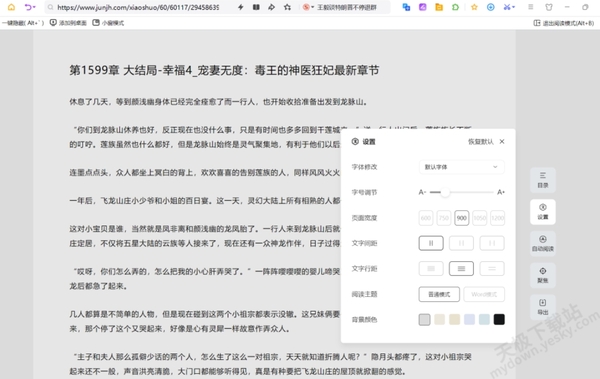Pick the beige tan background swatch

pos(454,319)
